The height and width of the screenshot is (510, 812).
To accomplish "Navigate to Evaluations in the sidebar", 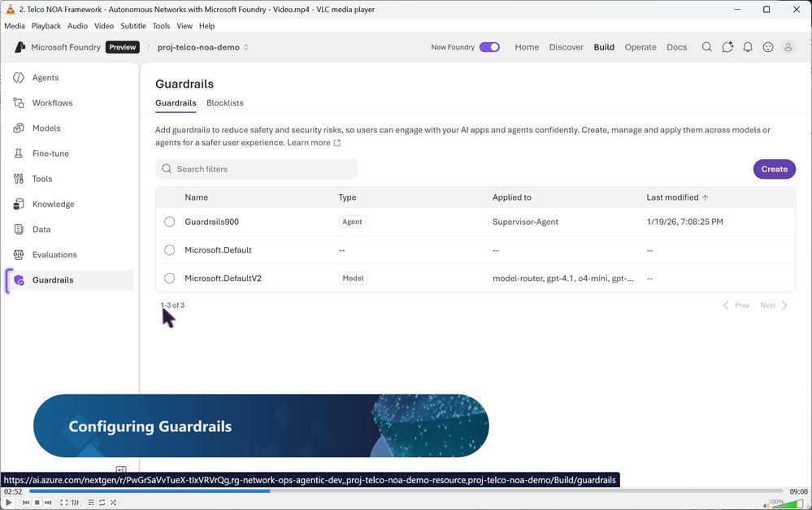I will point(54,254).
